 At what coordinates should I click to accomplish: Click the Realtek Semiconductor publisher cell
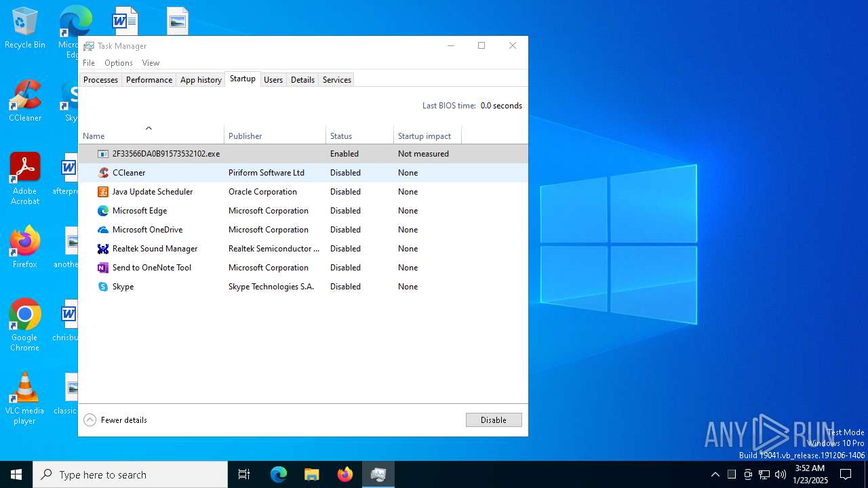[x=274, y=249]
